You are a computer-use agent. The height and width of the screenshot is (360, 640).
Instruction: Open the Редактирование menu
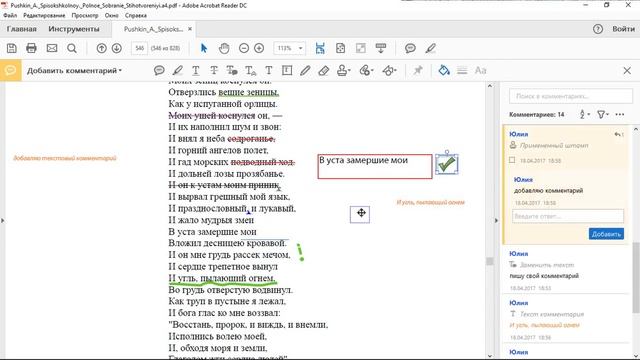[x=44, y=16]
